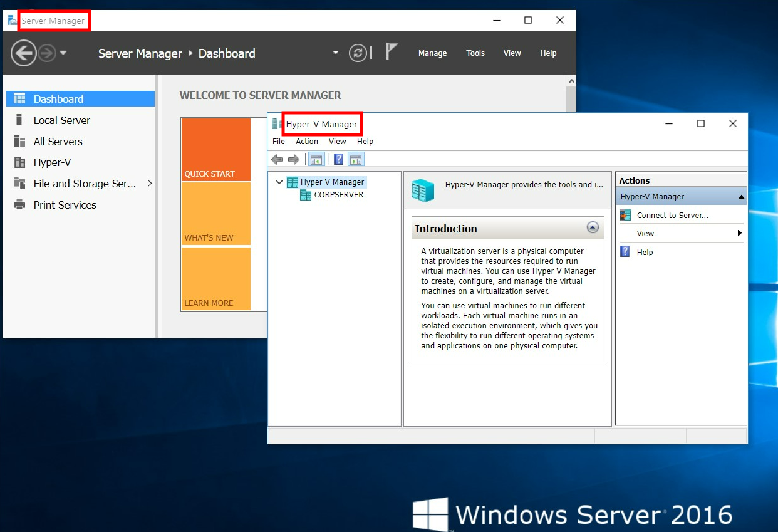Collapse the Hyper-V Manager tree node
Image resolution: width=778 pixels, height=532 pixels.
tap(279, 182)
